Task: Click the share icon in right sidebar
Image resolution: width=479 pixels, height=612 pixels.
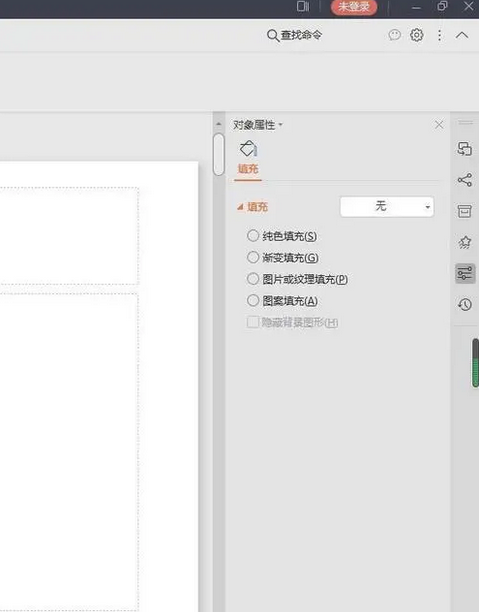Action: click(465, 180)
